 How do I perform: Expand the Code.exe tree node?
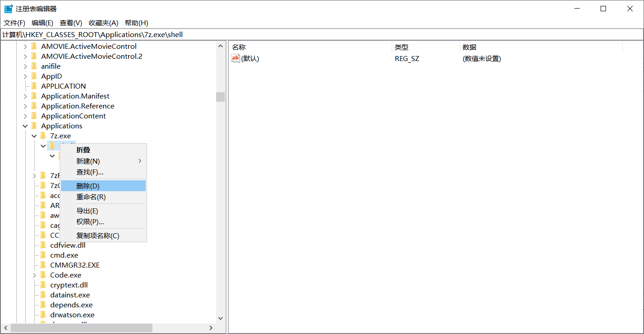(34, 275)
